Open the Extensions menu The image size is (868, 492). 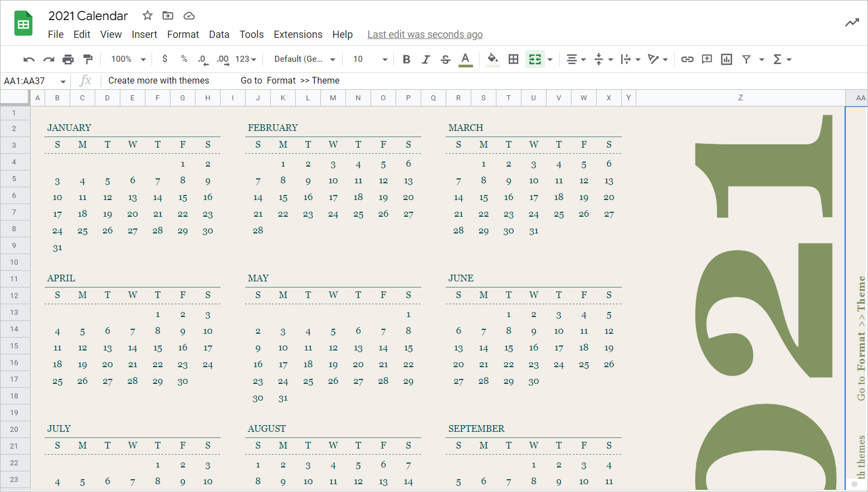click(298, 34)
